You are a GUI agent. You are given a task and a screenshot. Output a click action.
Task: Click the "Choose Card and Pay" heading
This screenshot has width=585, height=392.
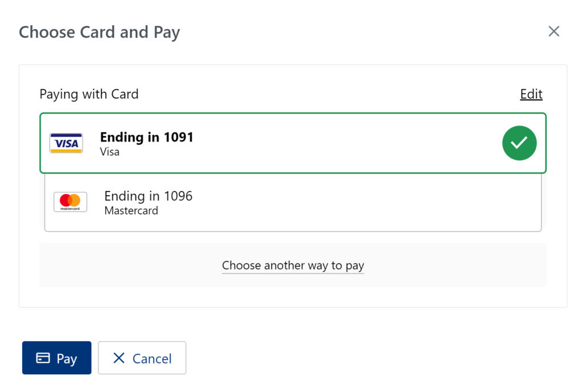point(99,32)
